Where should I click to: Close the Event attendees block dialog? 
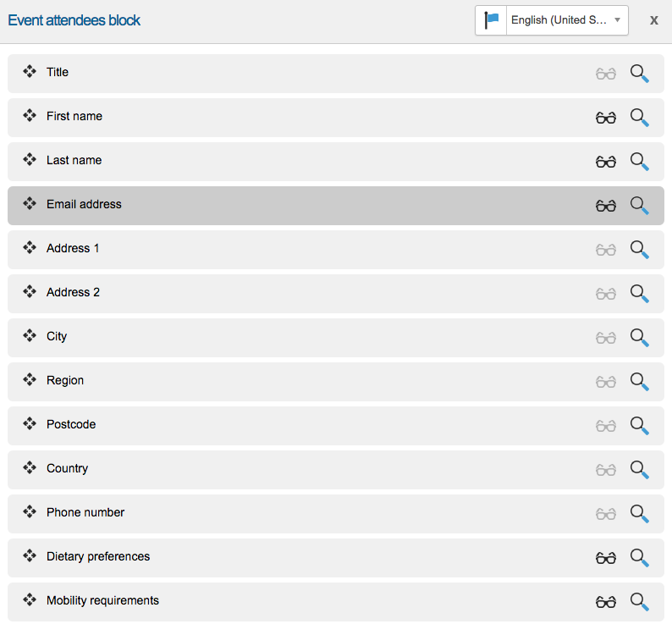tap(653, 20)
